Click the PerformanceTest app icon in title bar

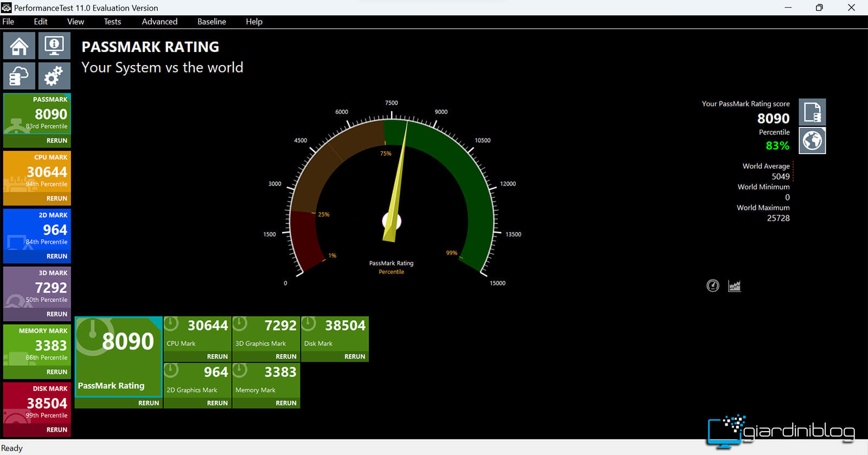(x=7, y=8)
